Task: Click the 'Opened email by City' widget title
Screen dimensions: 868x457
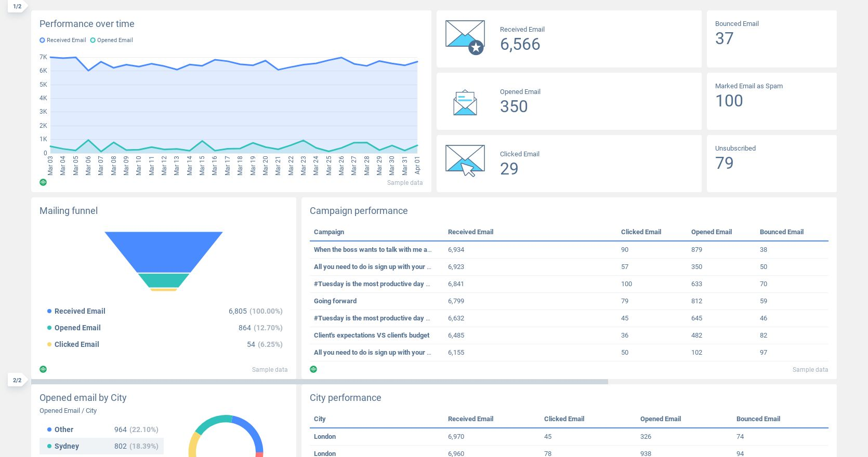Action: tap(83, 398)
